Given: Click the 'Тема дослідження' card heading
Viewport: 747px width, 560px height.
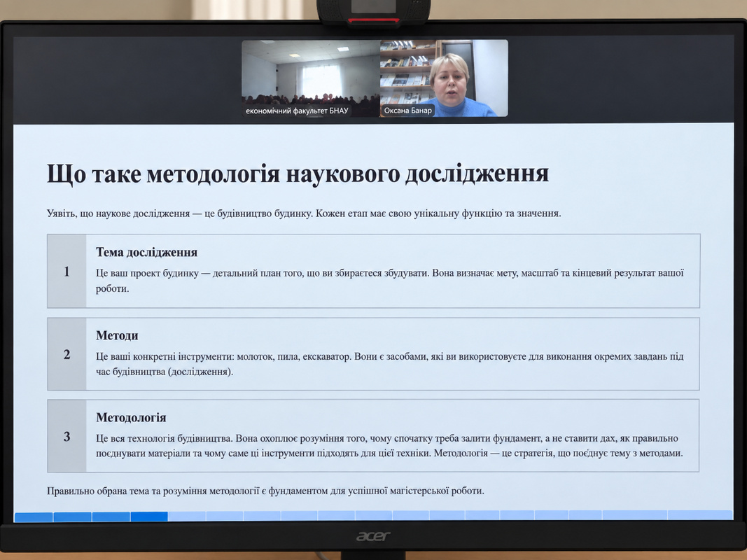Looking at the screenshot, I should [147, 252].
